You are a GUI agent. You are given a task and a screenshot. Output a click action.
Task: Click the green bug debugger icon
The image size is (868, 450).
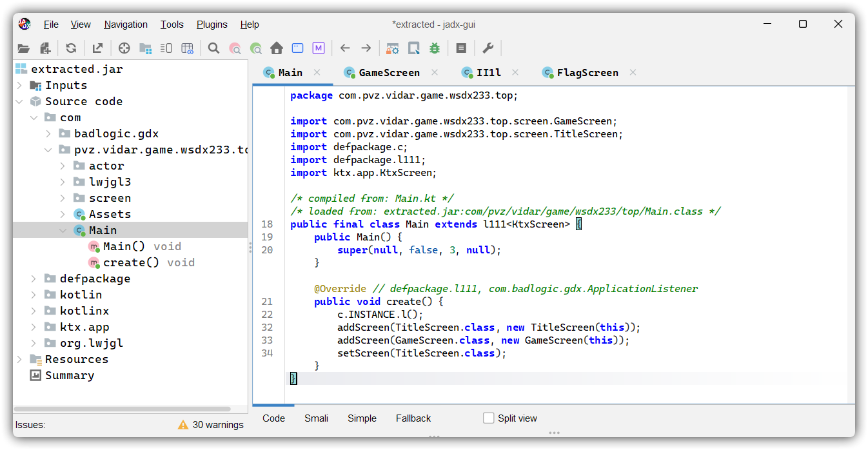(x=435, y=48)
